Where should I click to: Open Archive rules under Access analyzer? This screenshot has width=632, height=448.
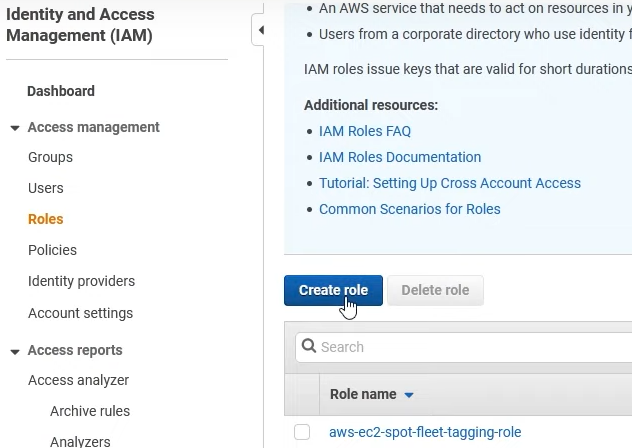click(x=90, y=411)
